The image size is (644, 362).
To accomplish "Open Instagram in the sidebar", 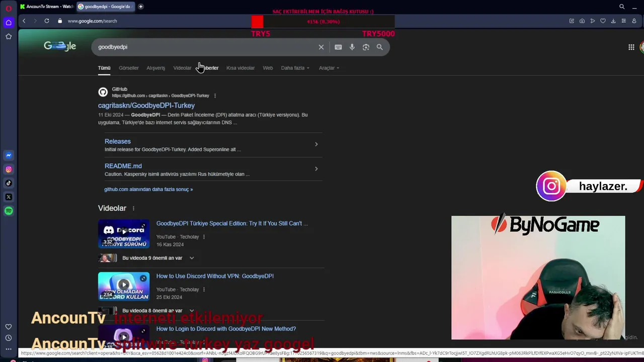I will 9,169.
